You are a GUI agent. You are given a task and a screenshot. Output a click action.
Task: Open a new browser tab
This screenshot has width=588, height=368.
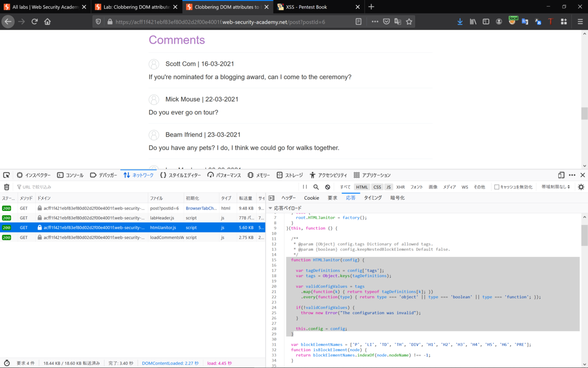(x=371, y=7)
